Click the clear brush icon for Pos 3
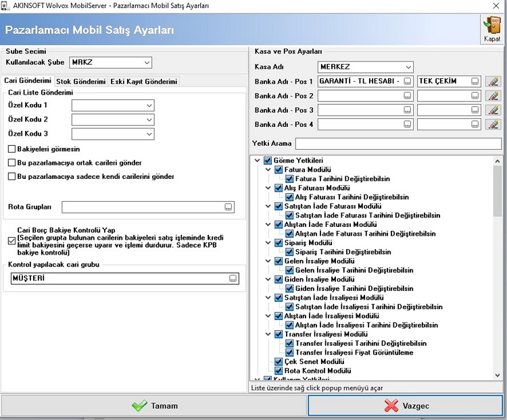Image resolution: width=507 pixels, height=420 pixels. point(493,110)
